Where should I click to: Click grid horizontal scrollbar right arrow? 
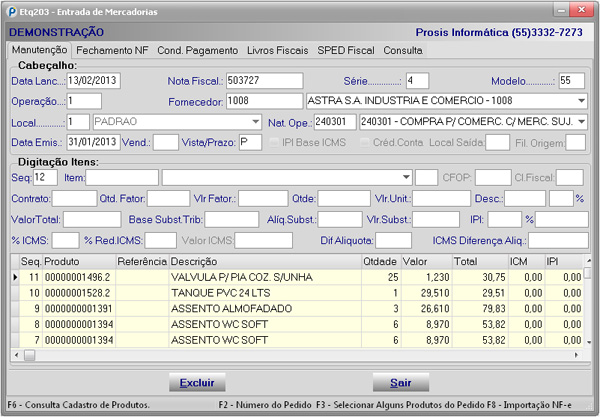tap(576, 355)
